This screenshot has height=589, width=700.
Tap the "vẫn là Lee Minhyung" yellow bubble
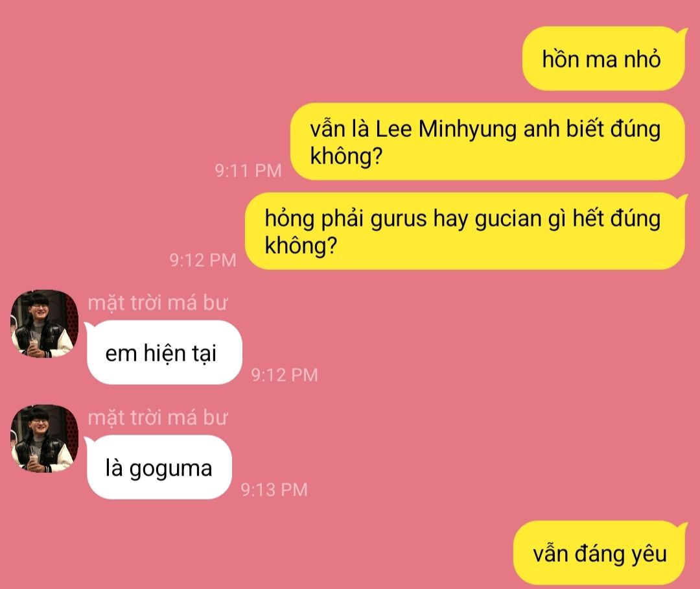click(x=487, y=141)
